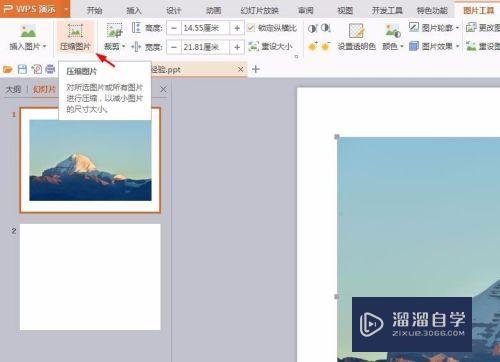Close the 经验.ppt document tab
This screenshot has width=500, height=362.
pos(240,69)
